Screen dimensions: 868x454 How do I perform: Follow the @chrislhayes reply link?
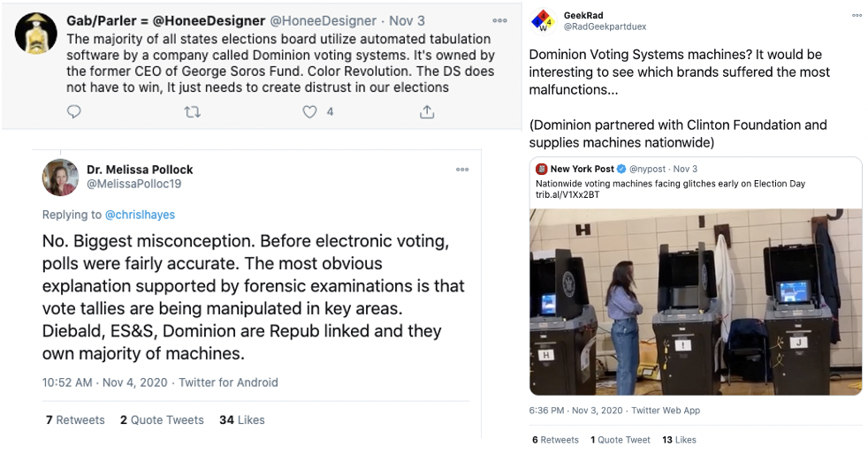coord(140,215)
